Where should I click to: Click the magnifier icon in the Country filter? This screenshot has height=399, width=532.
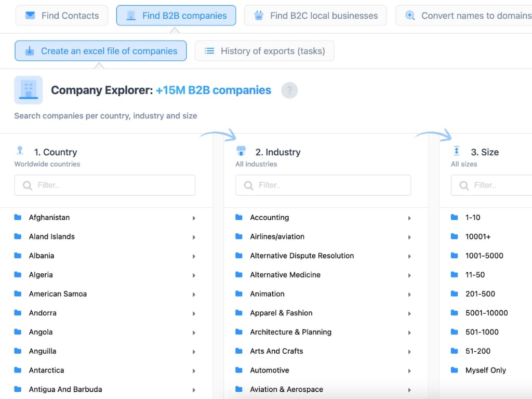tap(27, 185)
